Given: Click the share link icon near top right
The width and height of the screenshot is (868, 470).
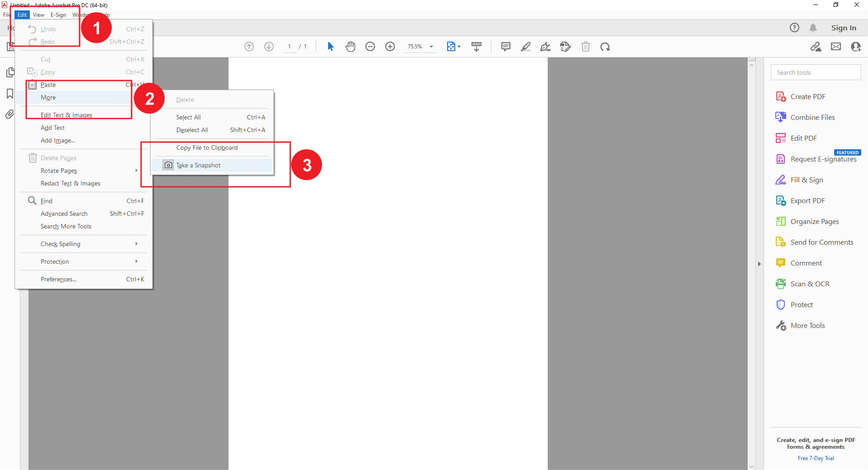Looking at the screenshot, I should [x=816, y=47].
